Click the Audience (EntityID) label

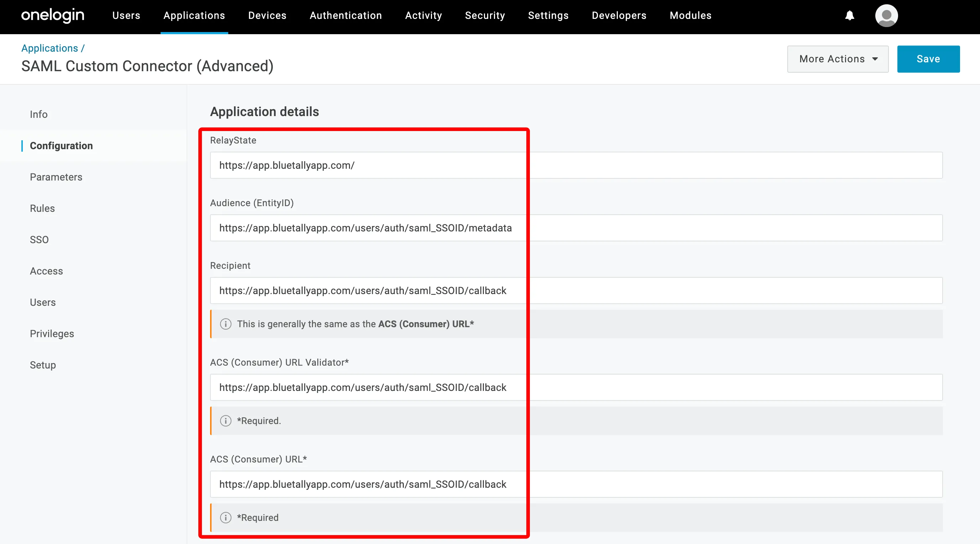click(252, 203)
